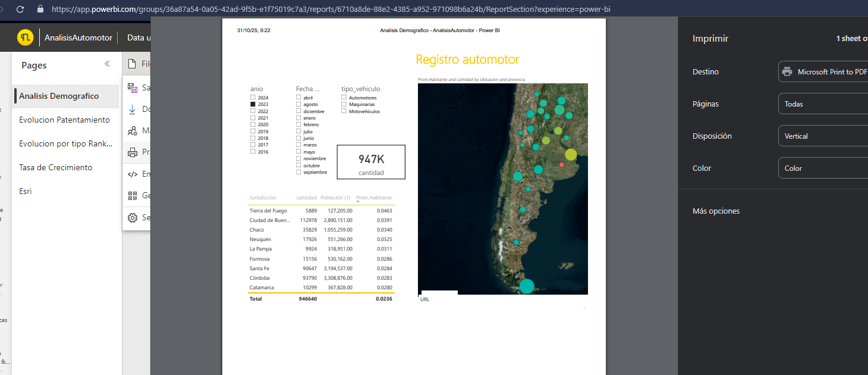This screenshot has height=375, width=868.
Task: Tick the diciembre month checkbox in preview
Action: pyautogui.click(x=298, y=111)
